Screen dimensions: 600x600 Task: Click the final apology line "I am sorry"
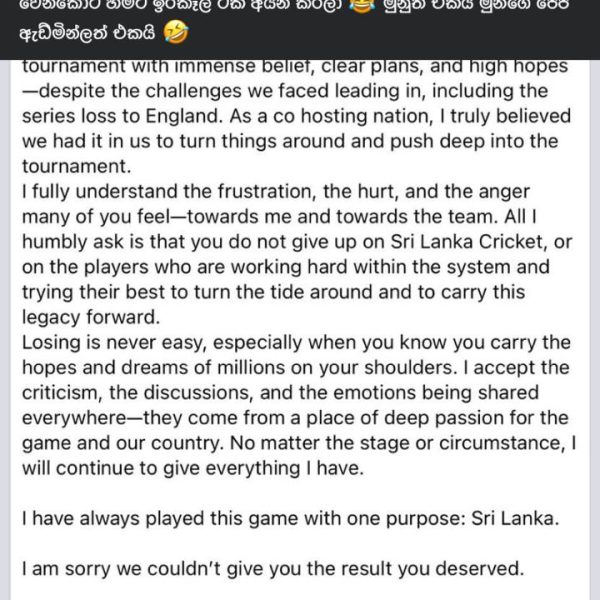coord(271,571)
